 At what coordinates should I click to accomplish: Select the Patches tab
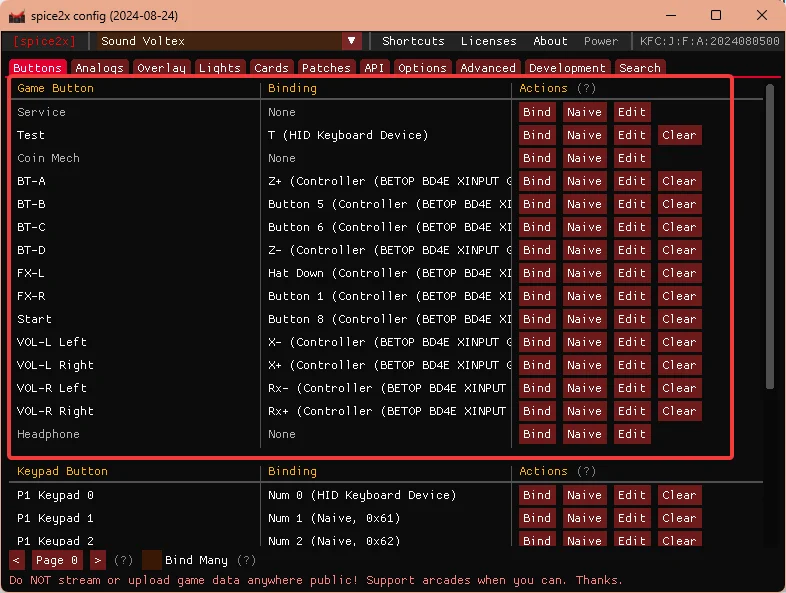[x=326, y=68]
